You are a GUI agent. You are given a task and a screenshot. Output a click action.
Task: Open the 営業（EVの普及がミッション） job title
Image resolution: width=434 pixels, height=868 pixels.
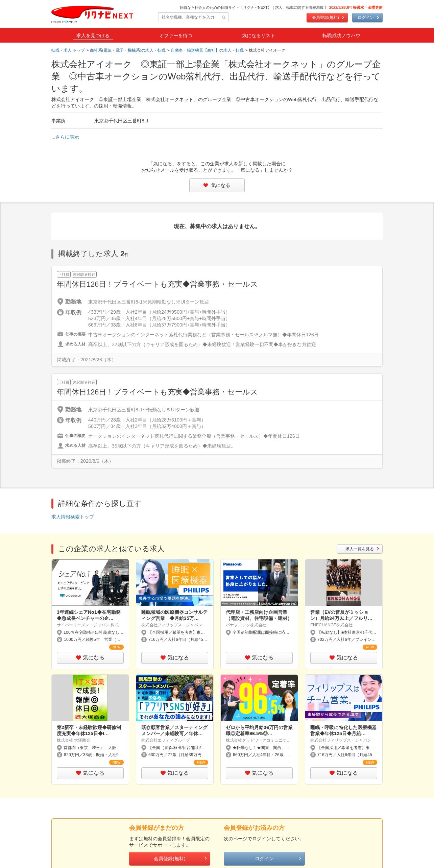(341, 615)
